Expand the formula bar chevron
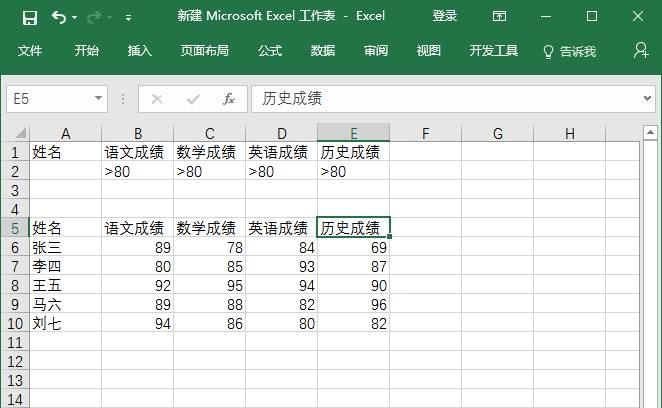Screen dimensions: 662x408 coord(647,98)
